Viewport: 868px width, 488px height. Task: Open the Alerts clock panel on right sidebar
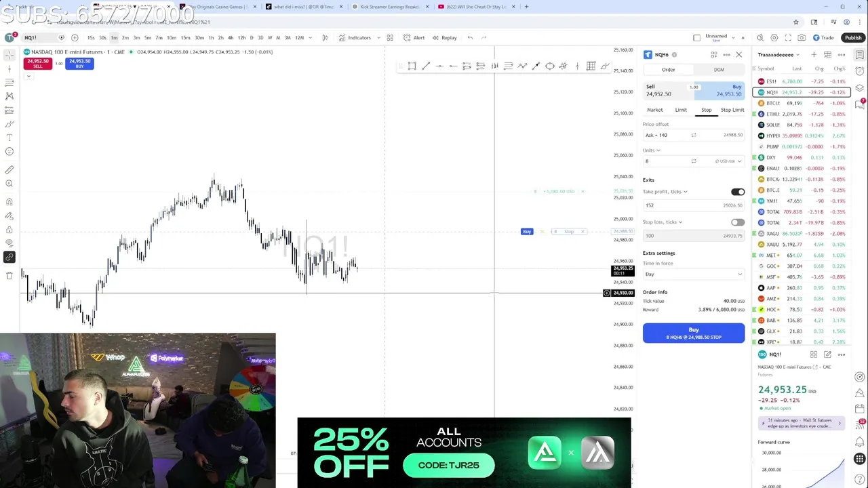860,71
